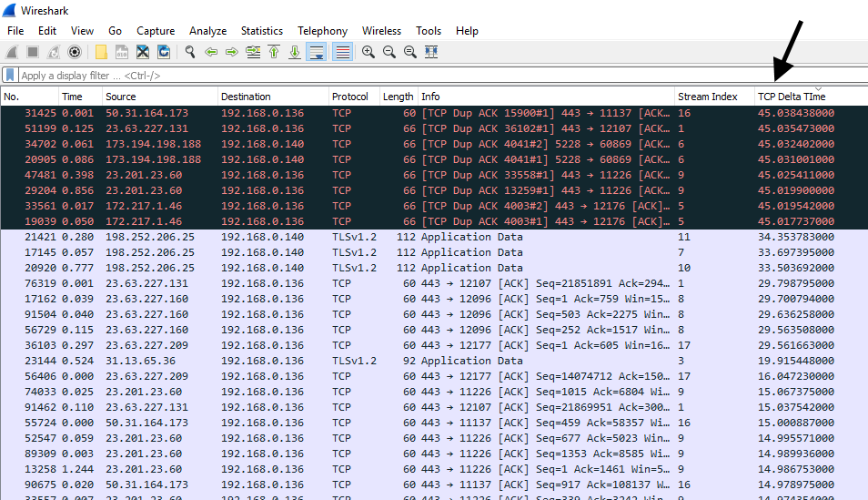This screenshot has height=500, width=868.
Task: Open the File menu
Action: [x=15, y=31]
